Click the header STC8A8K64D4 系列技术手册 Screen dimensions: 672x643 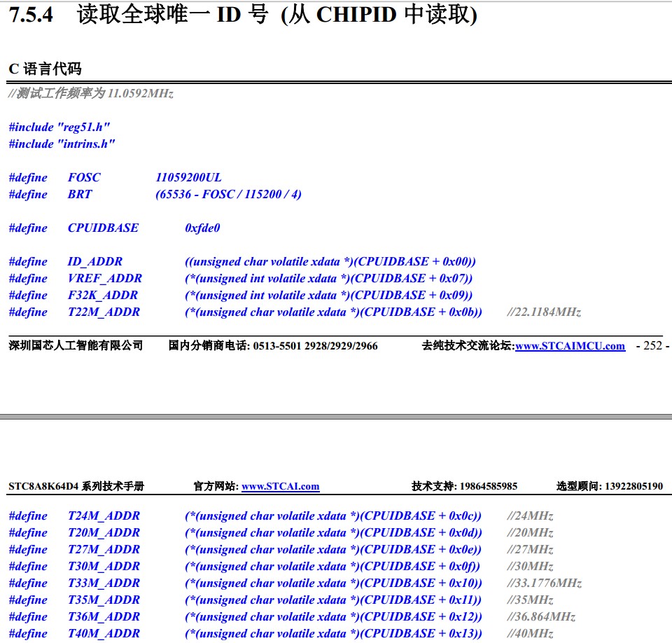tap(76, 486)
